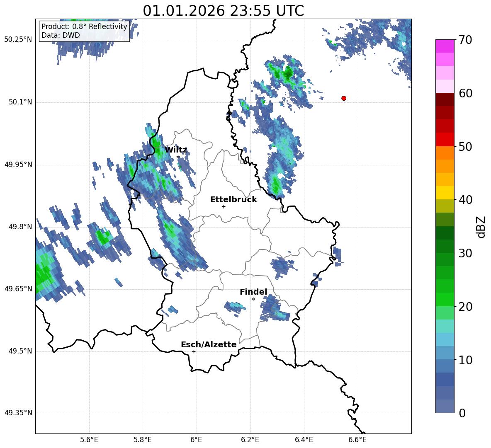This screenshot has width=491, height=448.
Task: Click the 30 tick label on colorbar
Action: (465, 253)
